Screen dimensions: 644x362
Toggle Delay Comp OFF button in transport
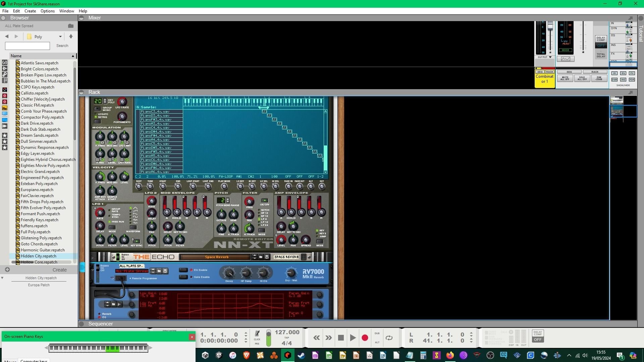538,340
